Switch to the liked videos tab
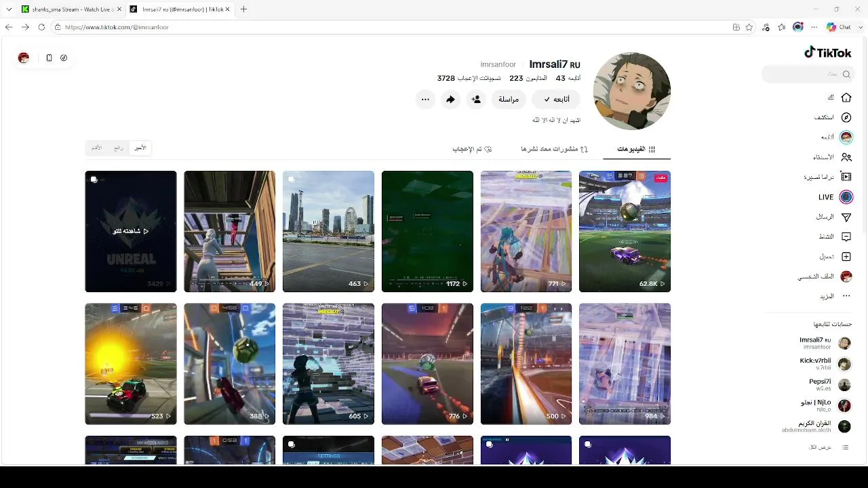Image resolution: width=868 pixels, height=488 pixels. point(472,149)
